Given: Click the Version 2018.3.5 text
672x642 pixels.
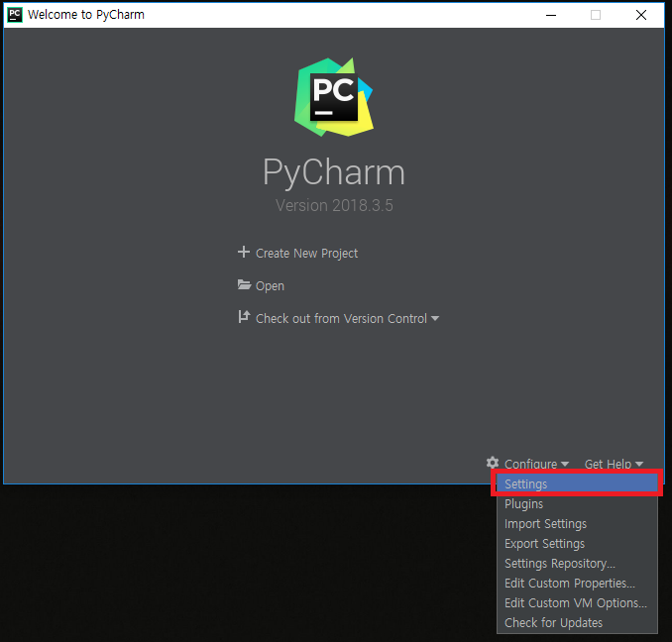Looking at the screenshot, I should (334, 205).
